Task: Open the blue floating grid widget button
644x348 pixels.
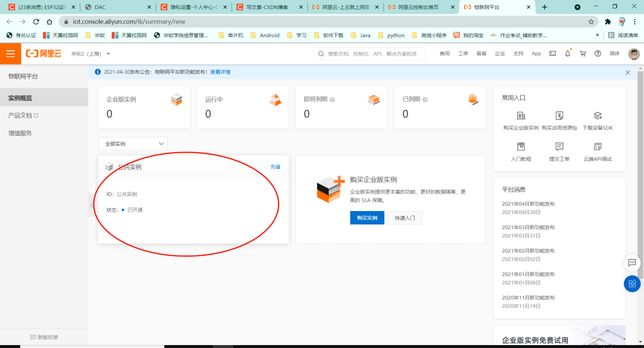Action: (632, 284)
